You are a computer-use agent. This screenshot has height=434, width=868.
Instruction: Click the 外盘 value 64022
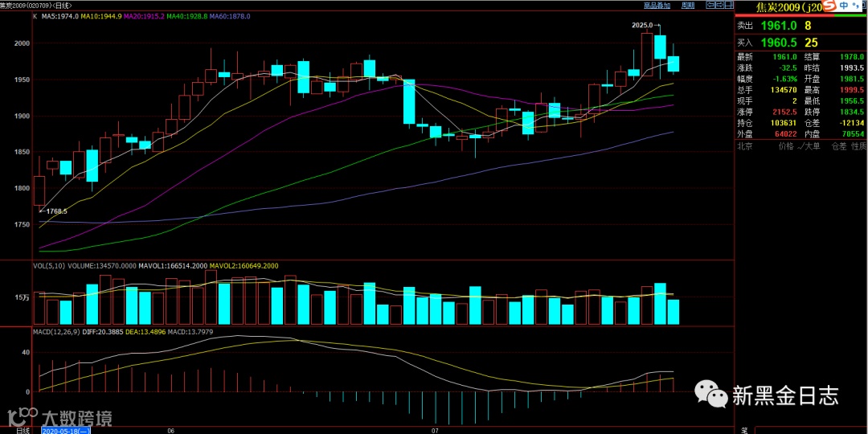(785, 133)
